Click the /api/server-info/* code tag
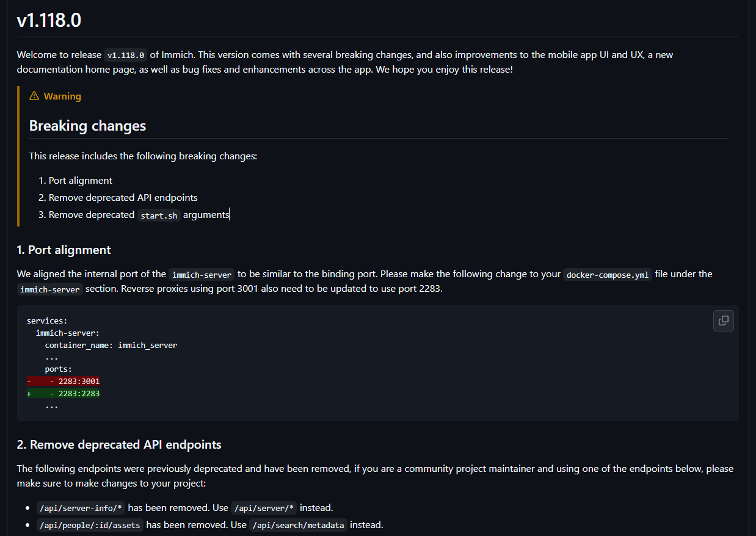 tap(81, 508)
